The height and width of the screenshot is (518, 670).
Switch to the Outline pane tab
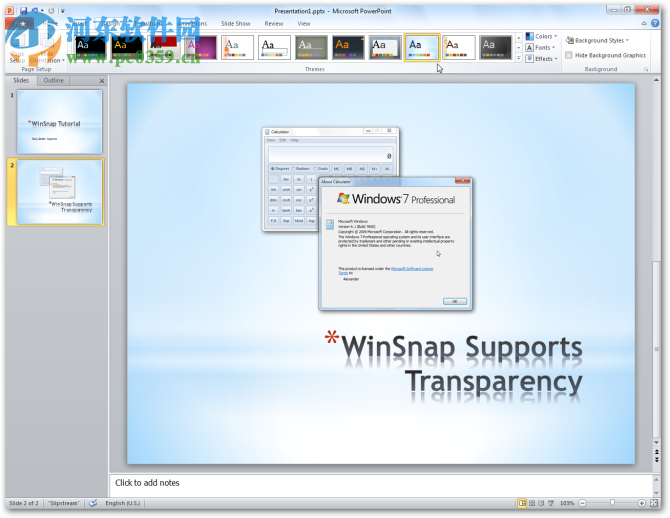coord(53,80)
